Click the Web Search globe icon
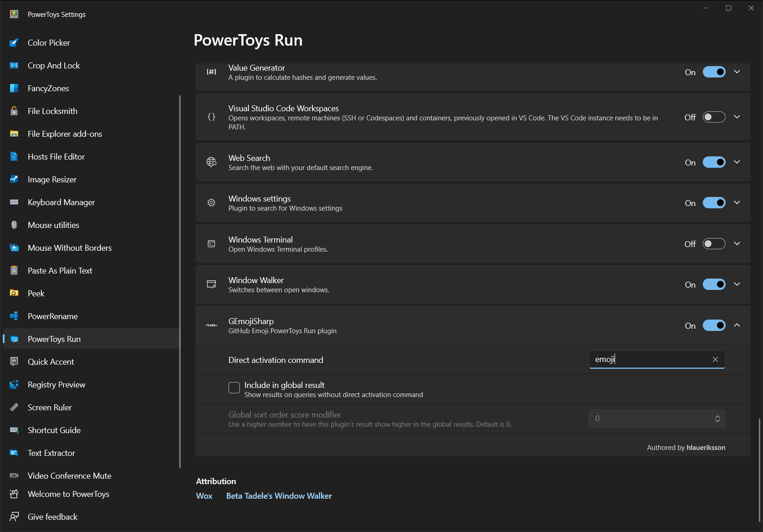The width and height of the screenshot is (763, 532). click(211, 162)
